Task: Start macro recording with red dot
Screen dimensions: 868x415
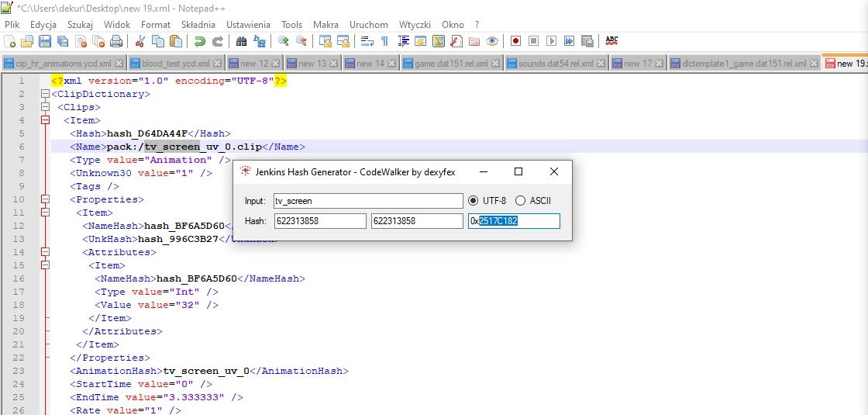Action: (x=516, y=41)
